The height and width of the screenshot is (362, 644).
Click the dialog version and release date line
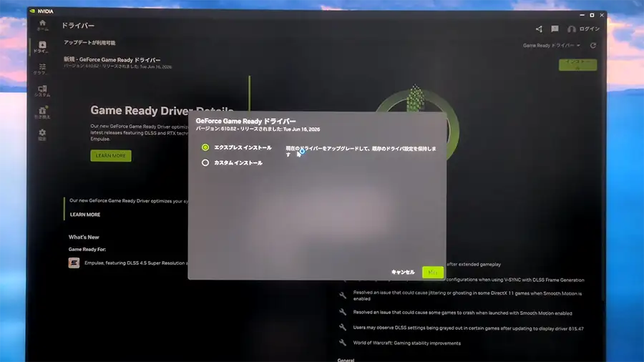258,129
